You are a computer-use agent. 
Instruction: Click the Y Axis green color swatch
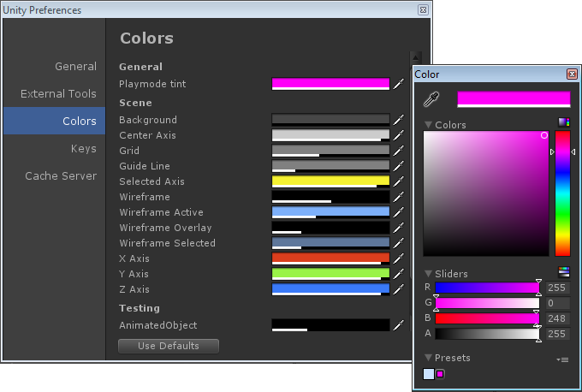(330, 273)
